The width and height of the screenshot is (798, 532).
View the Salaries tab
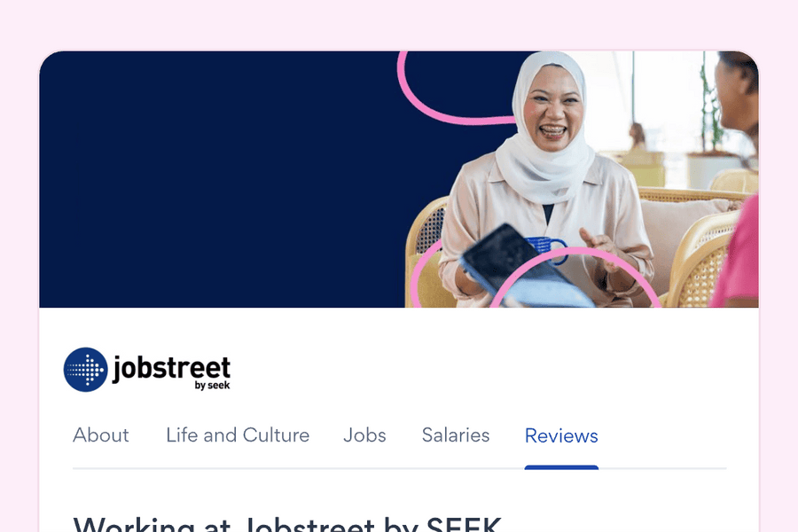pos(456,435)
